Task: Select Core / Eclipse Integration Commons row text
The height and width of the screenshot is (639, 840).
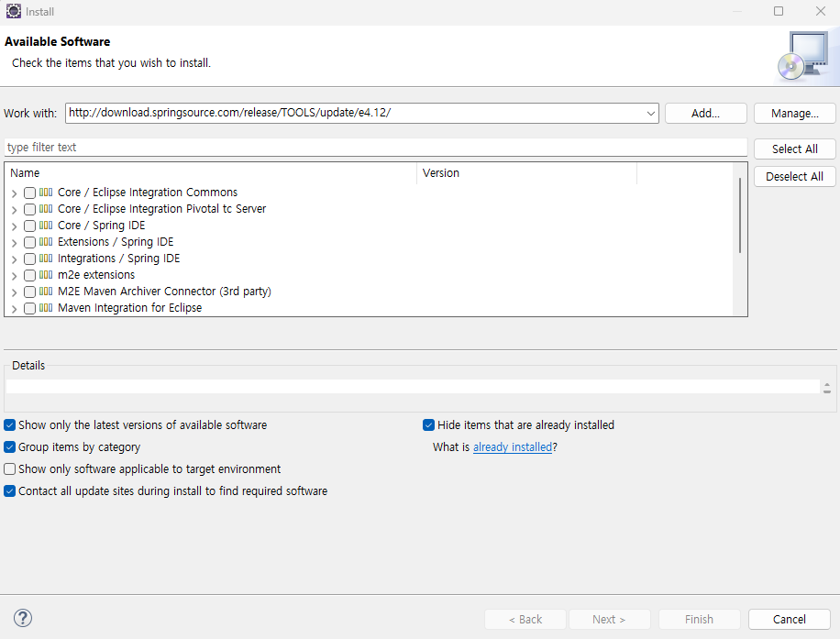Action: tap(148, 193)
